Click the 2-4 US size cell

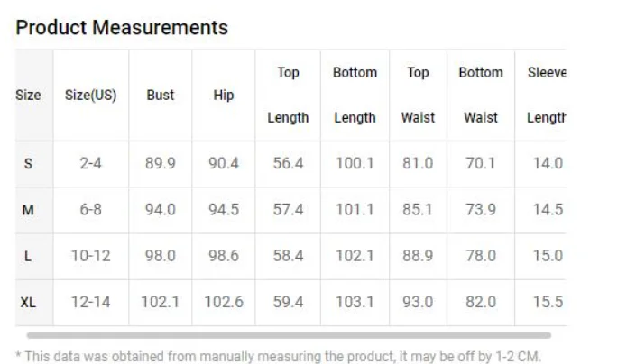pyautogui.click(x=91, y=164)
